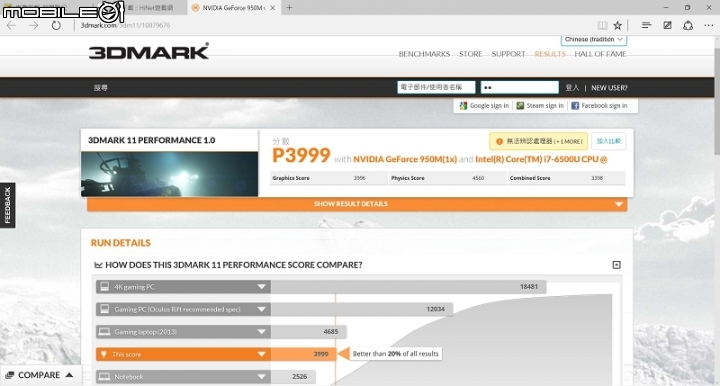
Task: Click the P3999 score text
Action: tap(301, 156)
